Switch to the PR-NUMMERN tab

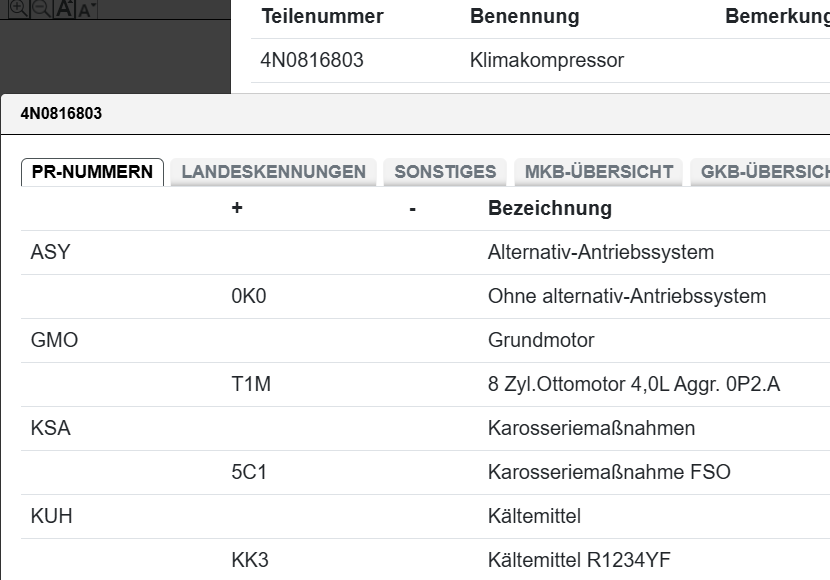[x=92, y=172]
